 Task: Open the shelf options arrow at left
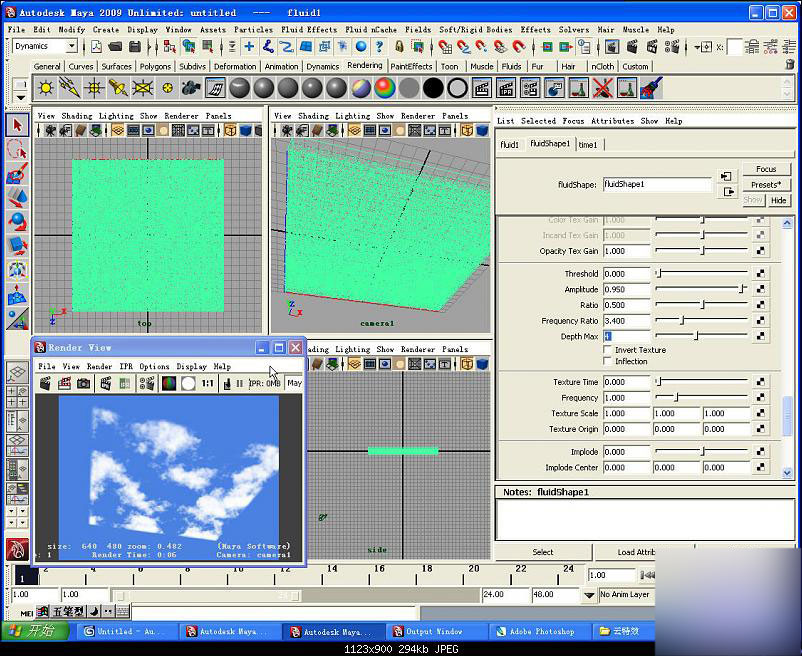[x=20, y=97]
